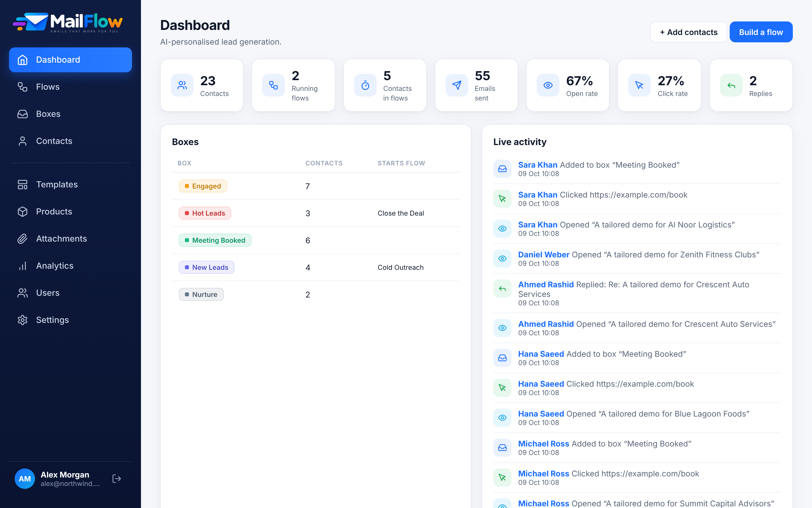This screenshot has height=508, width=812.
Task: Click the eye icon beside Daniel Weber Opened
Action: [502, 258]
